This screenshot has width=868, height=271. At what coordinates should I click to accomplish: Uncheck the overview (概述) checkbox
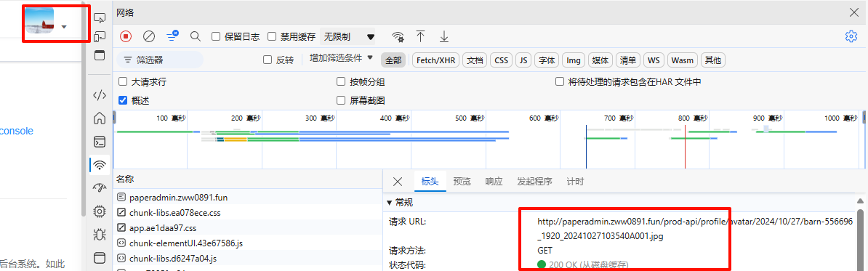coord(123,101)
